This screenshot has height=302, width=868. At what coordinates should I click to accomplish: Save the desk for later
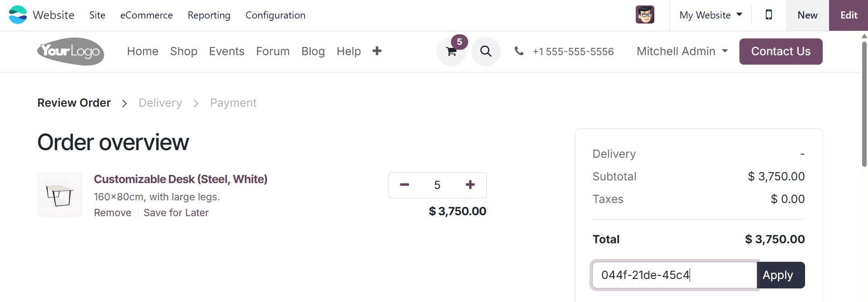click(x=176, y=212)
